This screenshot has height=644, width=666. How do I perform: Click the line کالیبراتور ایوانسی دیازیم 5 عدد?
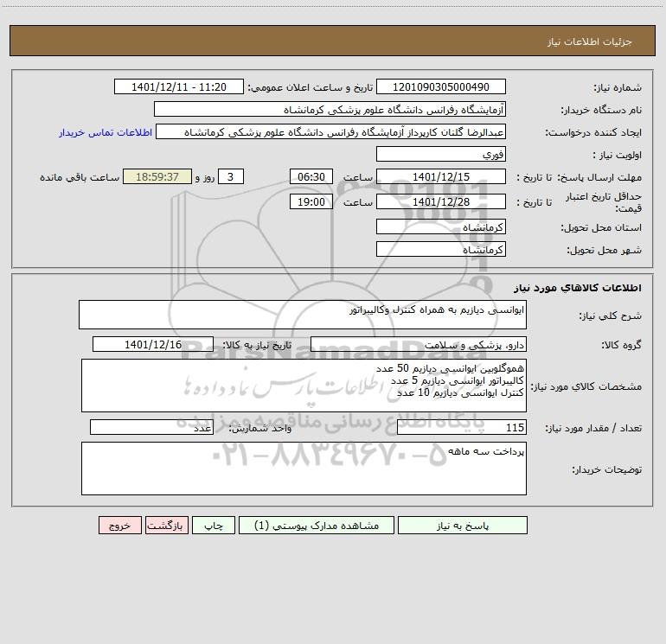457,380
